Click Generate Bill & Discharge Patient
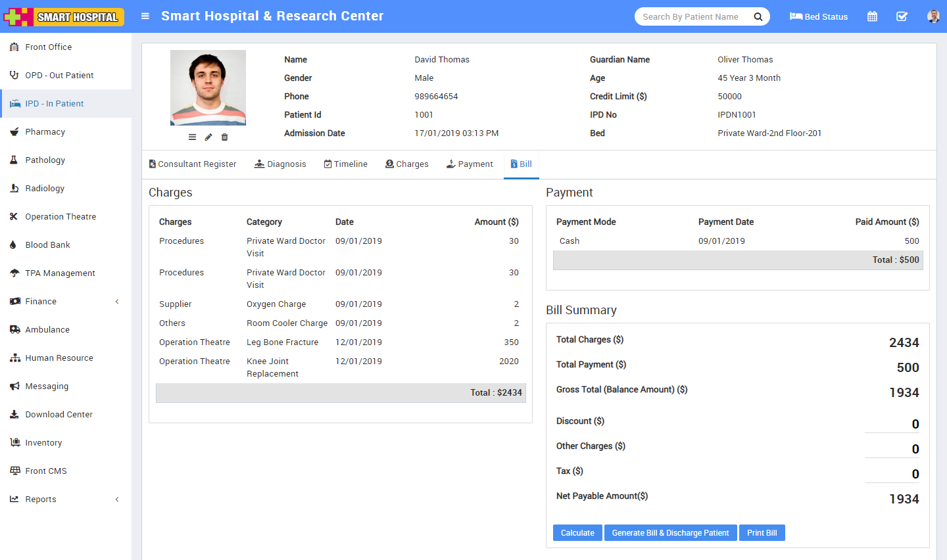 click(x=670, y=532)
